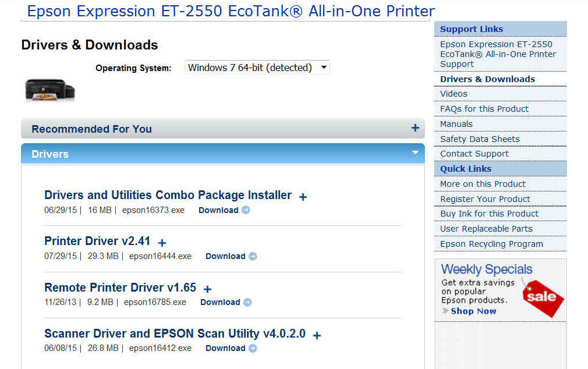
Task: Click Contact Support link
Action: pyautogui.click(x=474, y=154)
